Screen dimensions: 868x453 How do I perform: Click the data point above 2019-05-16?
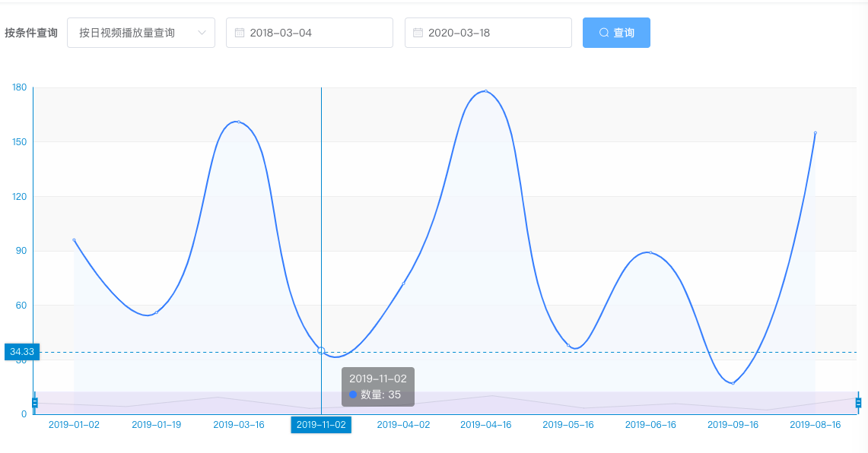[x=568, y=346]
